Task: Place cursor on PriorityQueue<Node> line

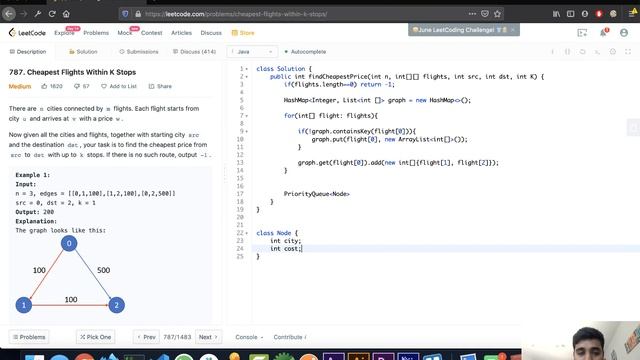Action: point(316,194)
